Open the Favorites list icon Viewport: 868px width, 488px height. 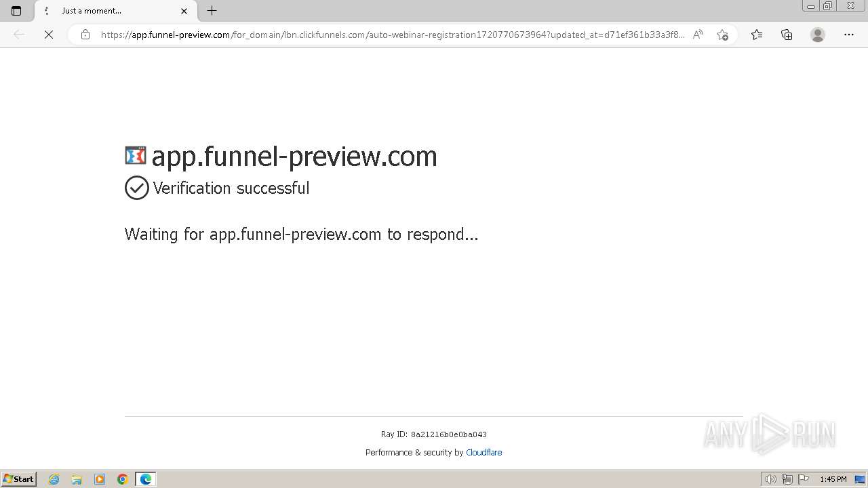[x=757, y=35]
